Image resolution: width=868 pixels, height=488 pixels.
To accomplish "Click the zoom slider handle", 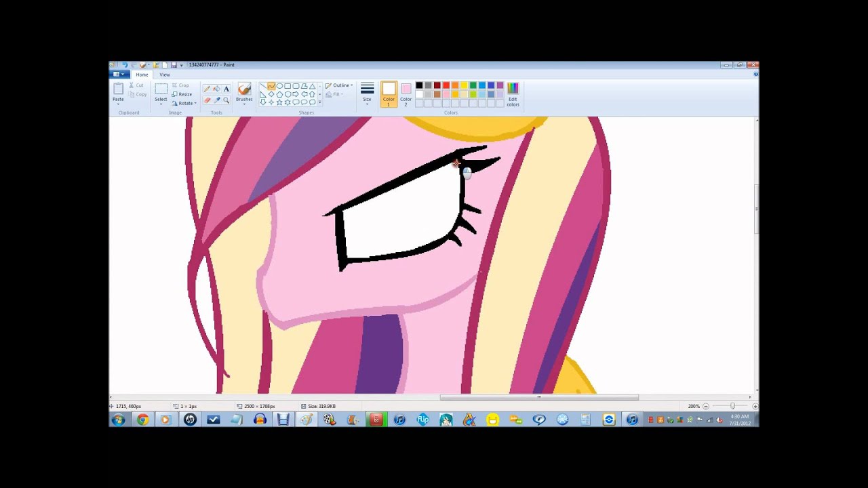I will [732, 406].
